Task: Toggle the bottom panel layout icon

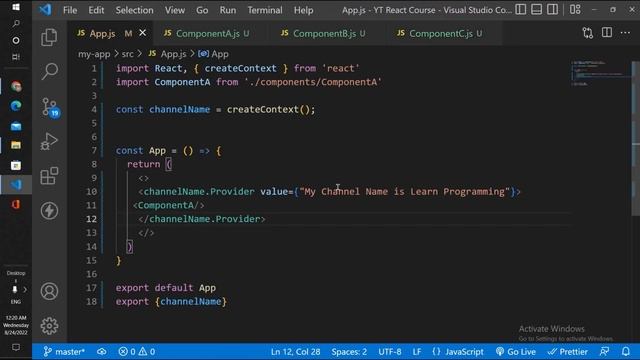Action: click(x=536, y=9)
